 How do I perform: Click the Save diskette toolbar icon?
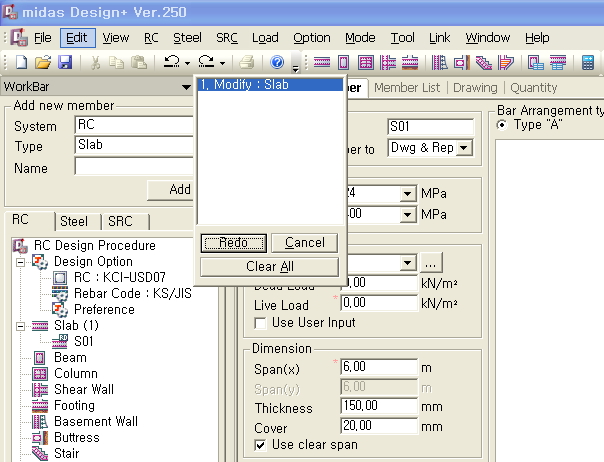coord(65,62)
